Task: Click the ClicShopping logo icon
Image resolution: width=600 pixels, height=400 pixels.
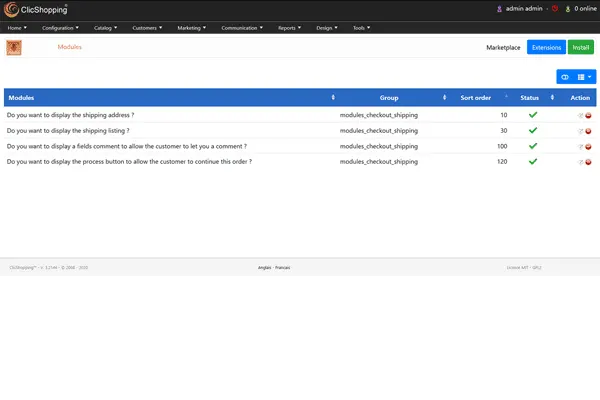Action: click(x=12, y=9)
